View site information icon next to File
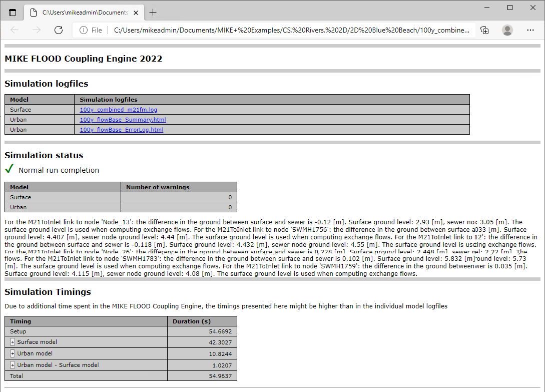Image resolution: width=545 pixels, height=392 pixels. tap(84, 30)
